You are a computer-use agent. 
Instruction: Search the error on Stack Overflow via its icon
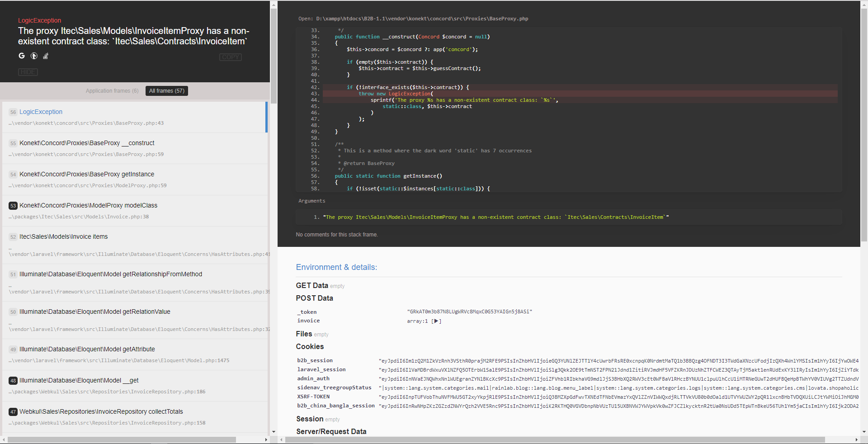(x=46, y=56)
